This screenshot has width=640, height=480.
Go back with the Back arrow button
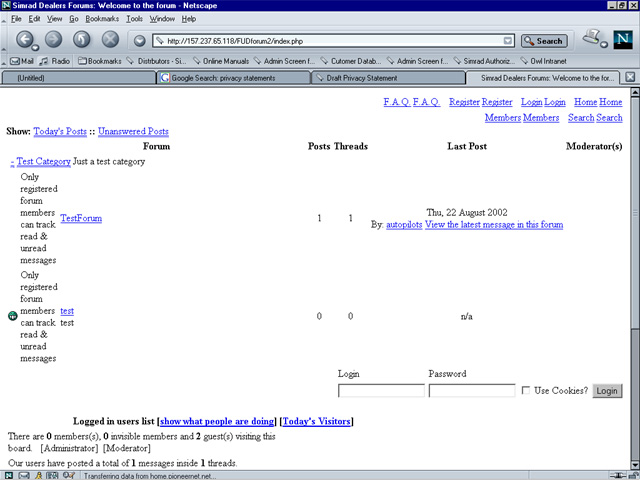point(24,39)
